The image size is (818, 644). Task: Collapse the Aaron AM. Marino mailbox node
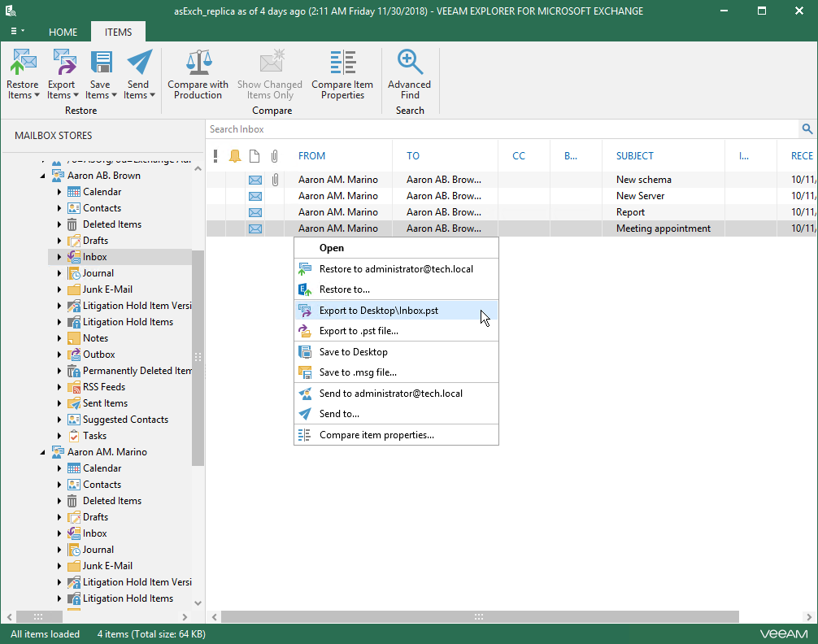click(x=42, y=452)
